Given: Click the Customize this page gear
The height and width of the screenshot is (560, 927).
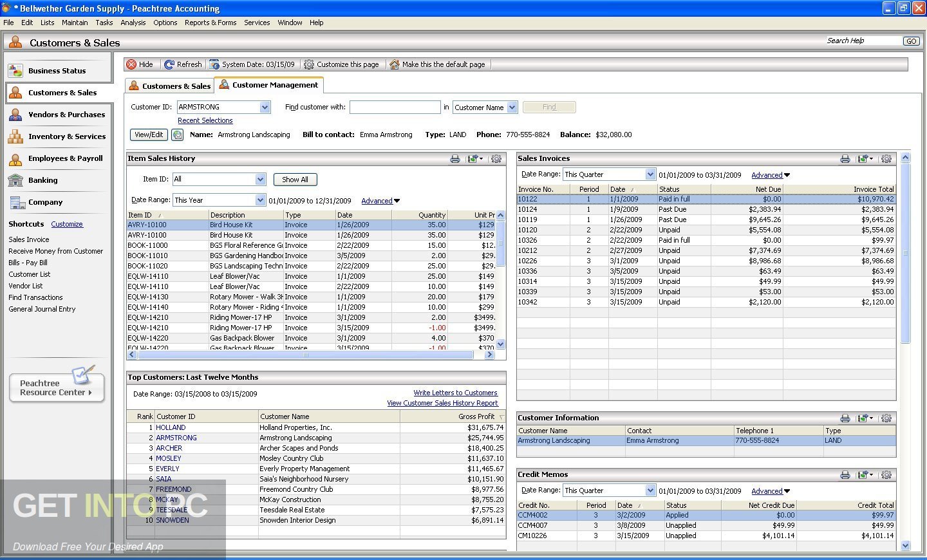Looking at the screenshot, I should pos(309,64).
